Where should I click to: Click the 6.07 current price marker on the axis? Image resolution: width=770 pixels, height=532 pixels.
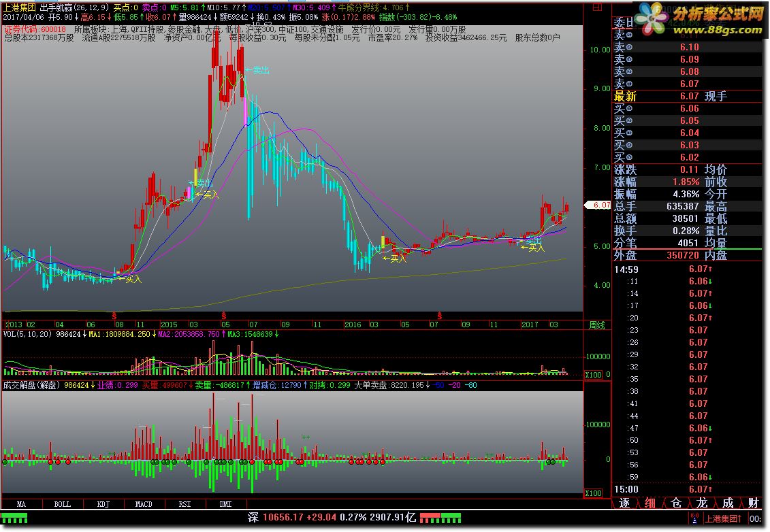coord(598,205)
